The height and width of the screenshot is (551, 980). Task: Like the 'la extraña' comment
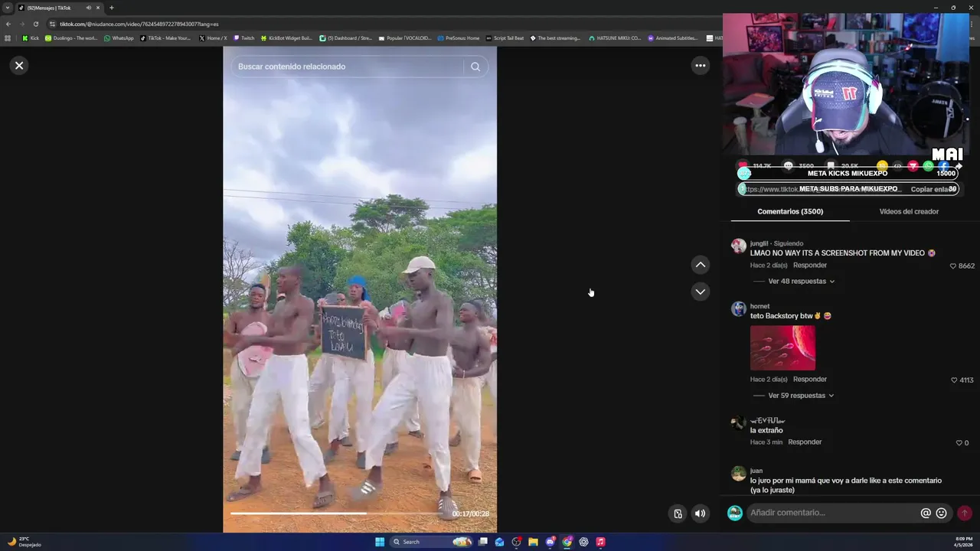pos(959,443)
